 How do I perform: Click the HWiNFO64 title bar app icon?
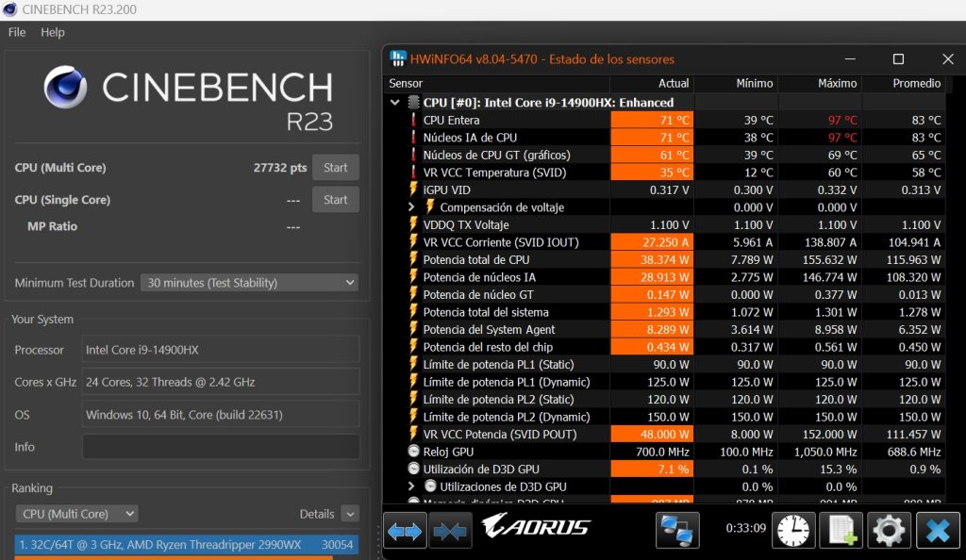click(398, 59)
